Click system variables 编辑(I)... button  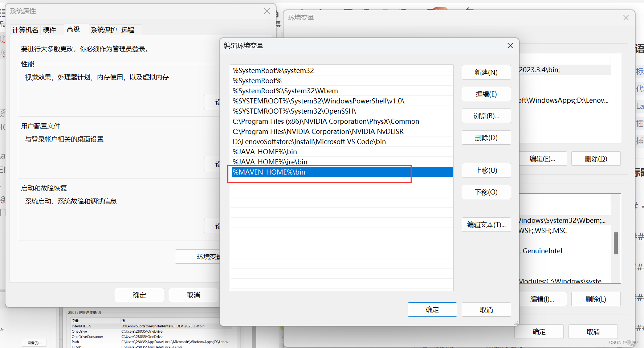pyautogui.click(x=542, y=299)
